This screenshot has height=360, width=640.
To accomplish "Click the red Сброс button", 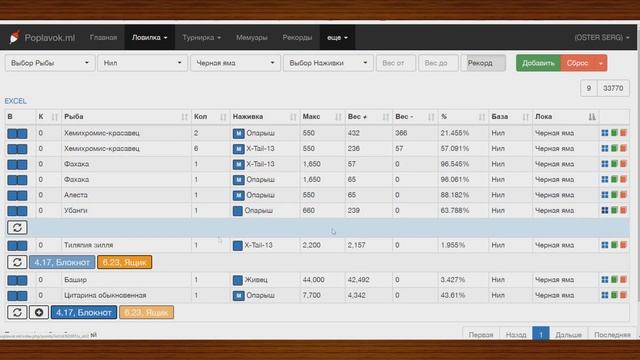I will (578, 63).
